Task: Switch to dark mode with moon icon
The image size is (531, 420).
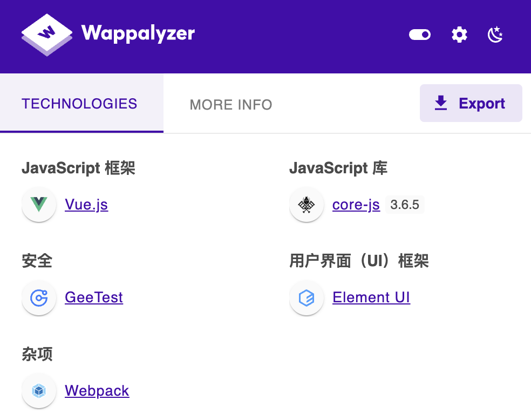Action: 495,35
